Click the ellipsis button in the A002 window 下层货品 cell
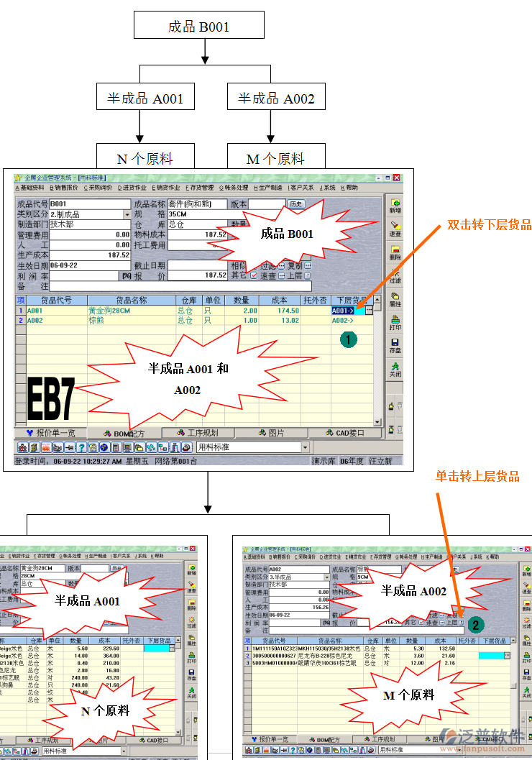This screenshot has height=760, width=532. tap(507, 655)
